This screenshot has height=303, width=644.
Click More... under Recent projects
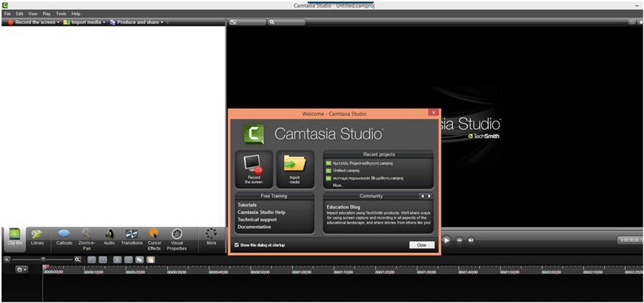point(338,185)
